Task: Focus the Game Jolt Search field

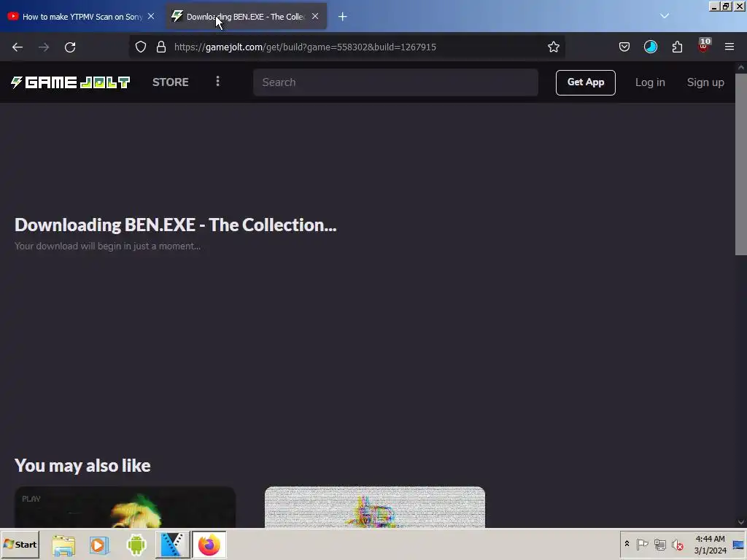Action: click(395, 82)
